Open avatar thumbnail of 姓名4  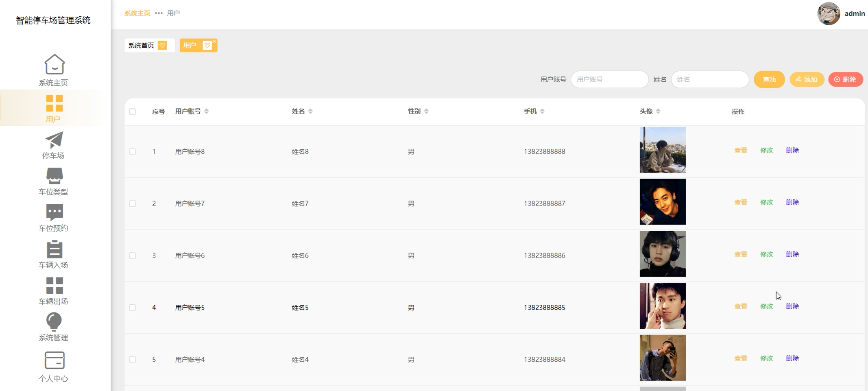pyautogui.click(x=663, y=358)
